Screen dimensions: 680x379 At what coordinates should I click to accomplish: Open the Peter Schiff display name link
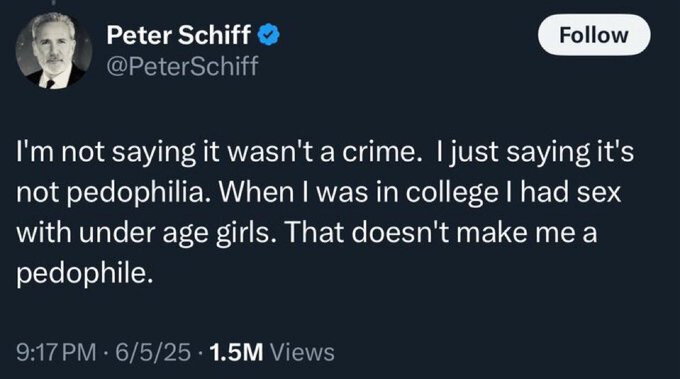tap(178, 35)
